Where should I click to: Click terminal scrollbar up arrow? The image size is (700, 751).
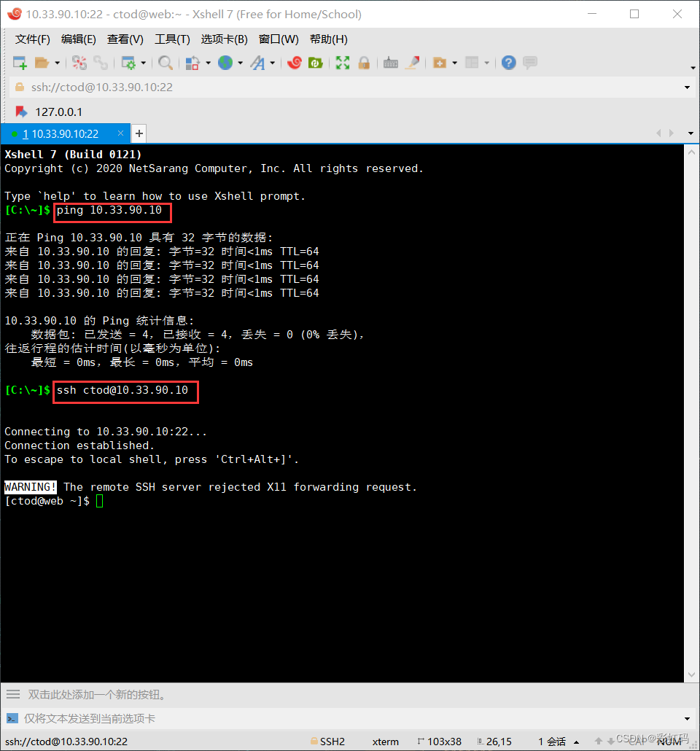691,153
